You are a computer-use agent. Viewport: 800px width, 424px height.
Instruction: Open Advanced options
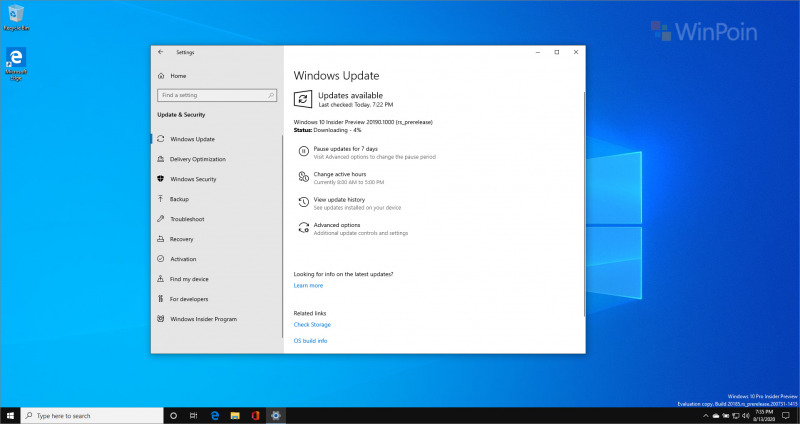[x=337, y=225]
